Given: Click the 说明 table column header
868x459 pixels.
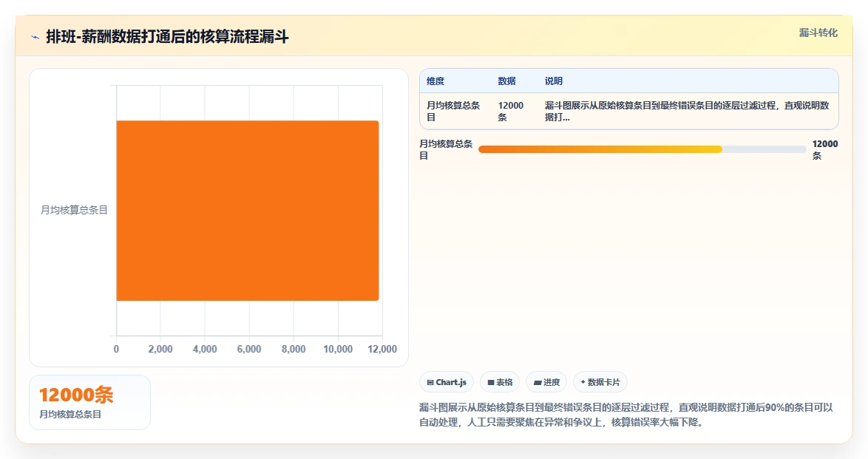Looking at the screenshot, I should [x=554, y=81].
